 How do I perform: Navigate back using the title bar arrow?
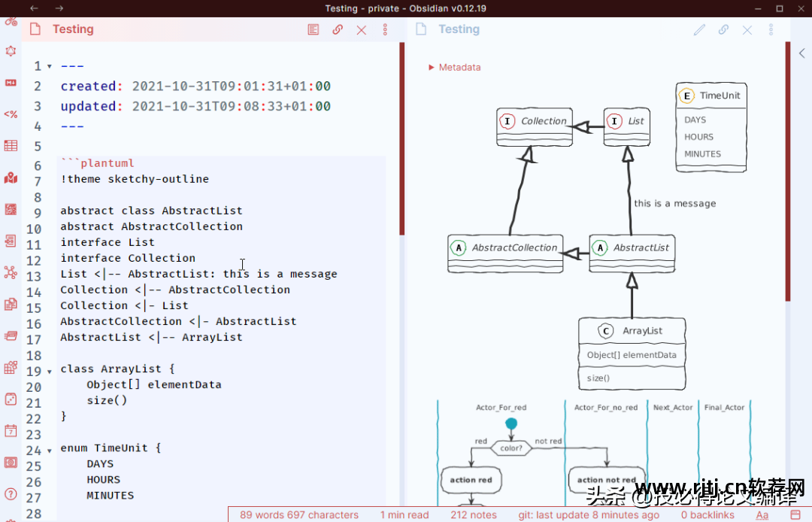tap(35, 8)
